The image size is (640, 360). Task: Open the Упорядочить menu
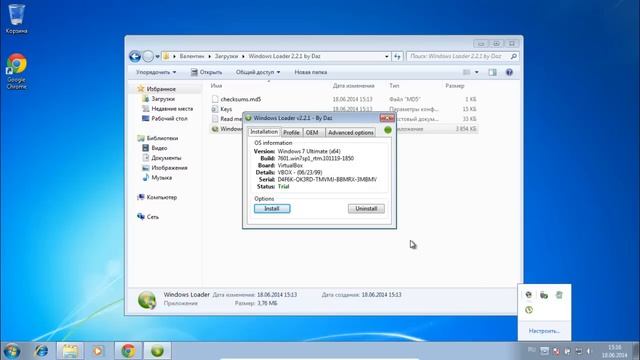click(x=156, y=72)
